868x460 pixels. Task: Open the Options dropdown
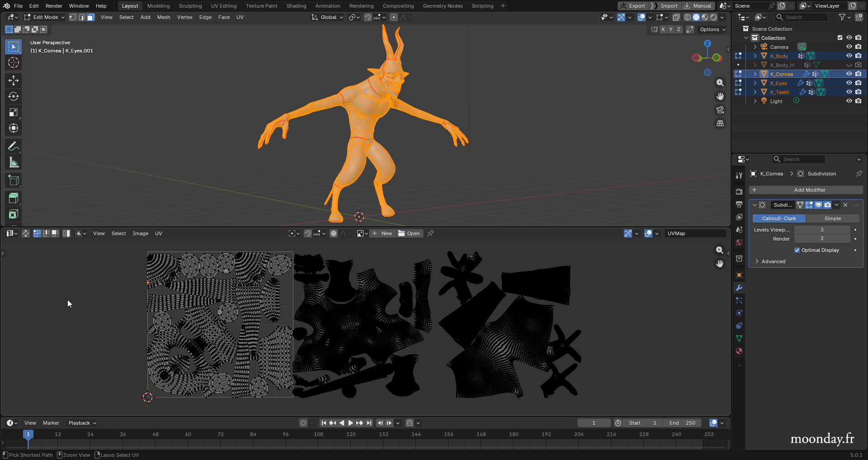(x=712, y=29)
